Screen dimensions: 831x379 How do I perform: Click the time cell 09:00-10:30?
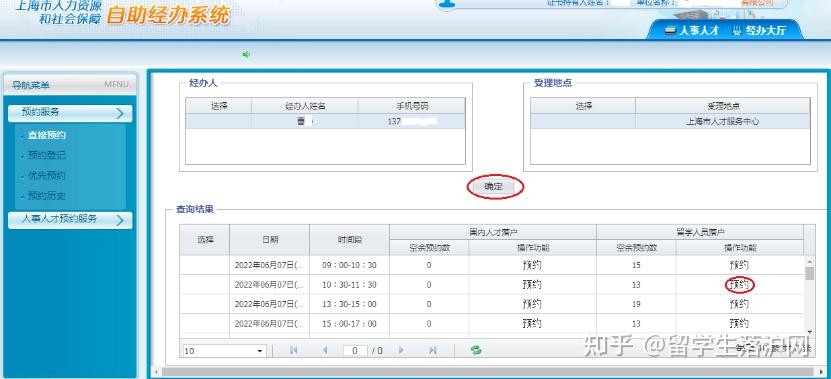(x=350, y=265)
